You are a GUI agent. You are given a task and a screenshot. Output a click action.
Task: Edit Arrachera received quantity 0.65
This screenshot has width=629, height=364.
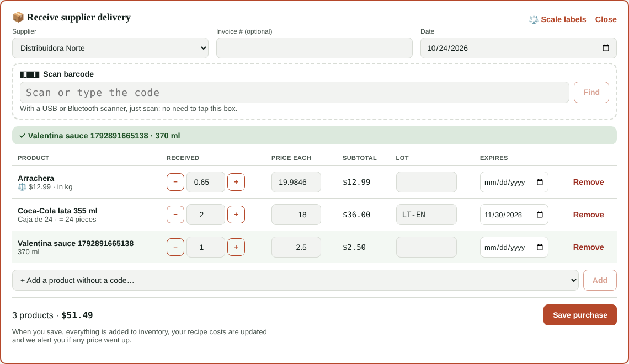point(206,182)
